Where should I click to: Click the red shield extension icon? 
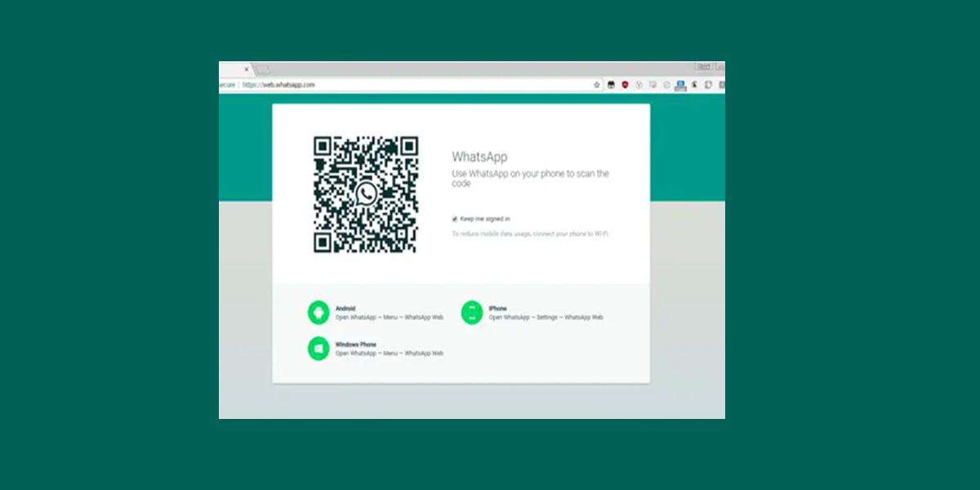coord(625,85)
